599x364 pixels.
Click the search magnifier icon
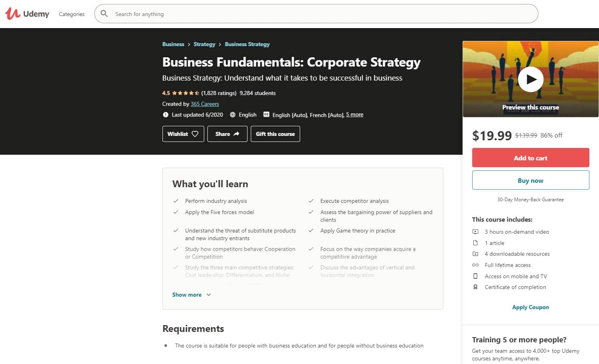point(104,14)
